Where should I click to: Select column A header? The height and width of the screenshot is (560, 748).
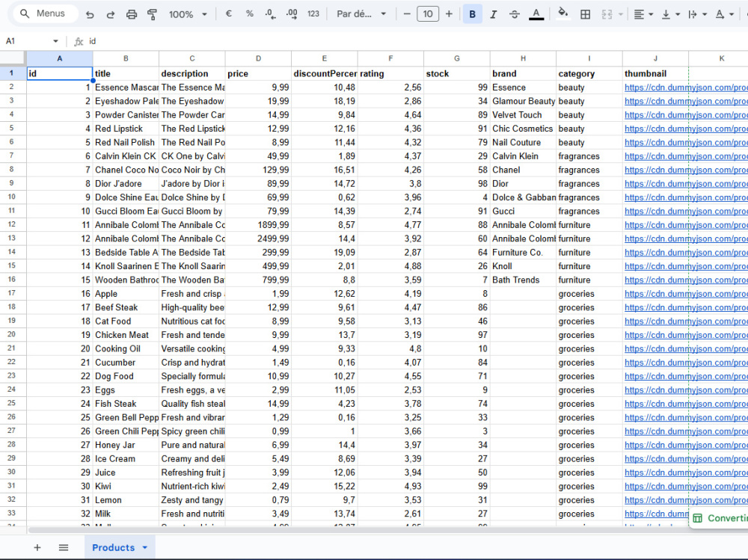point(60,58)
